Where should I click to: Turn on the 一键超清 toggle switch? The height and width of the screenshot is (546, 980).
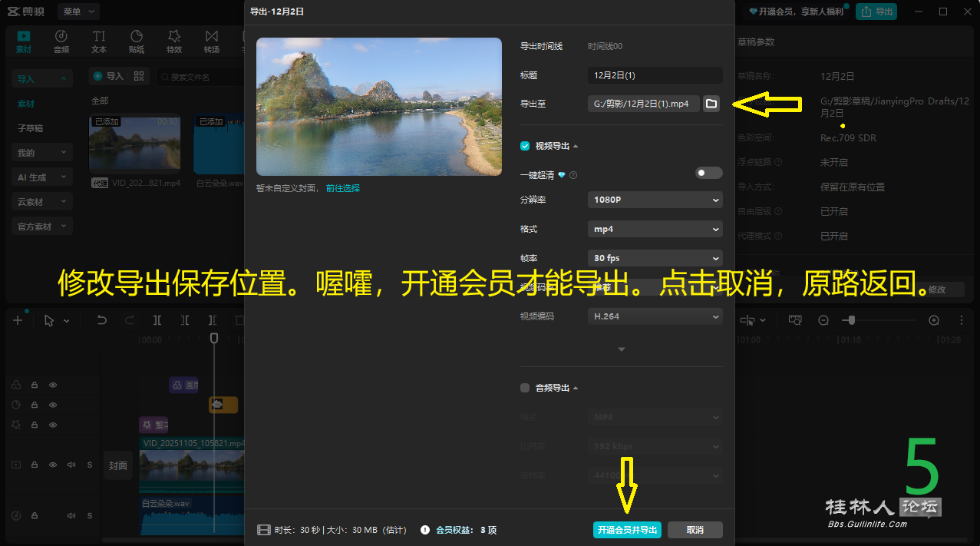coord(708,173)
